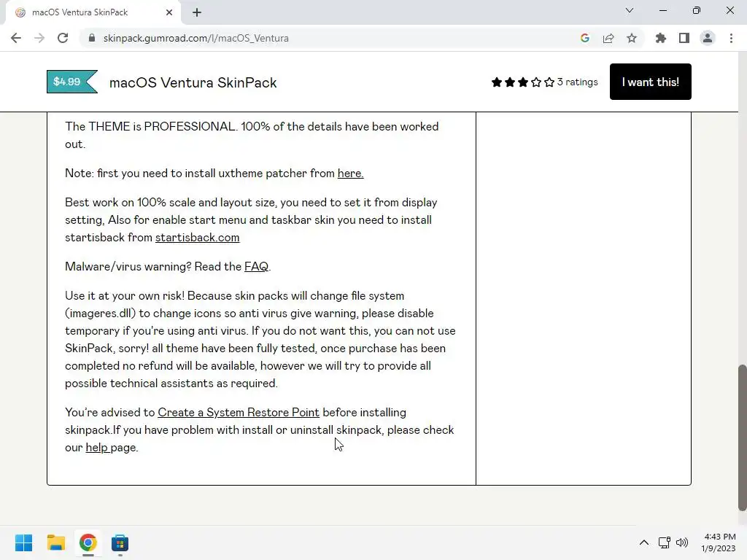Image resolution: width=747 pixels, height=560 pixels.
Task: Show hidden system tray icons
Action: point(643,542)
